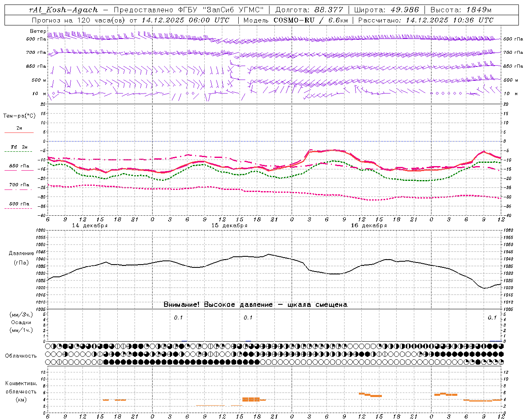
Task: Click the station name rAl_Kosh-Agach
Action: (64, 10)
